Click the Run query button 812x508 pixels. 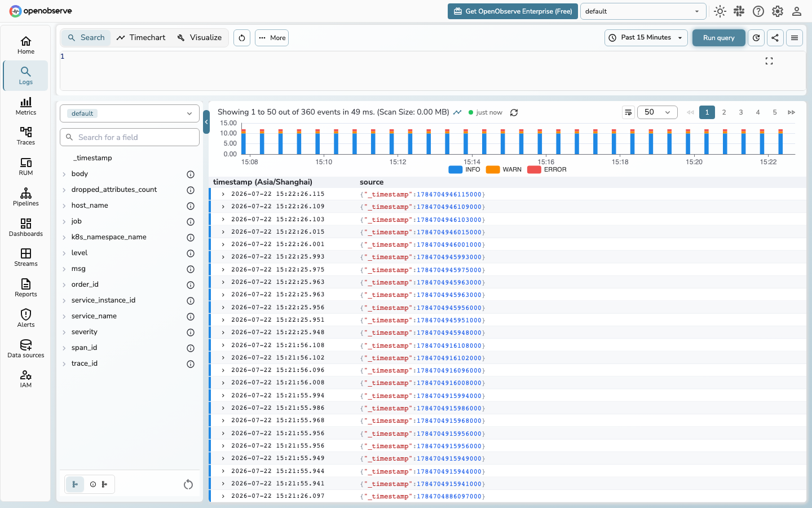719,38
